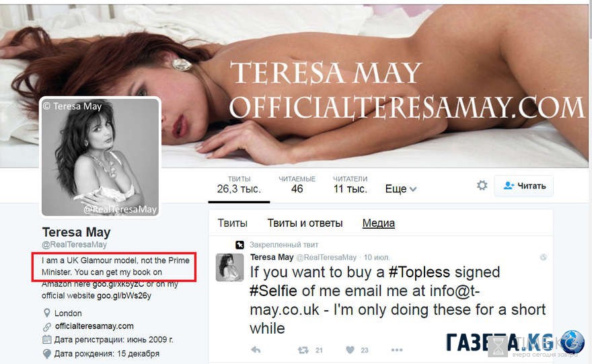Click the calendar icon by registration date
The height and width of the screenshot is (364, 592).
[47, 340]
